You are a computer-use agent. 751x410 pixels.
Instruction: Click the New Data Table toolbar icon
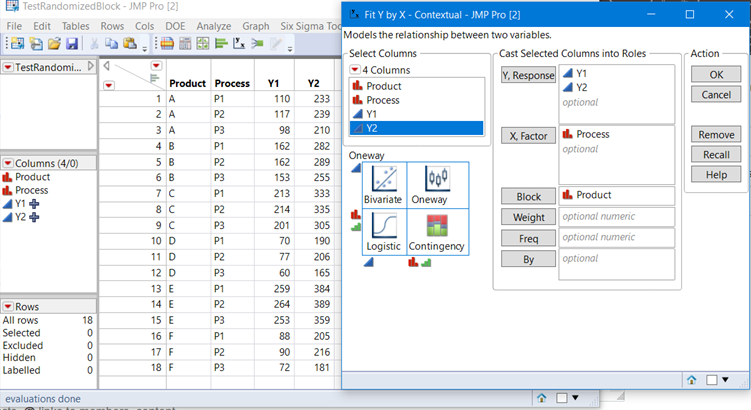point(17,44)
